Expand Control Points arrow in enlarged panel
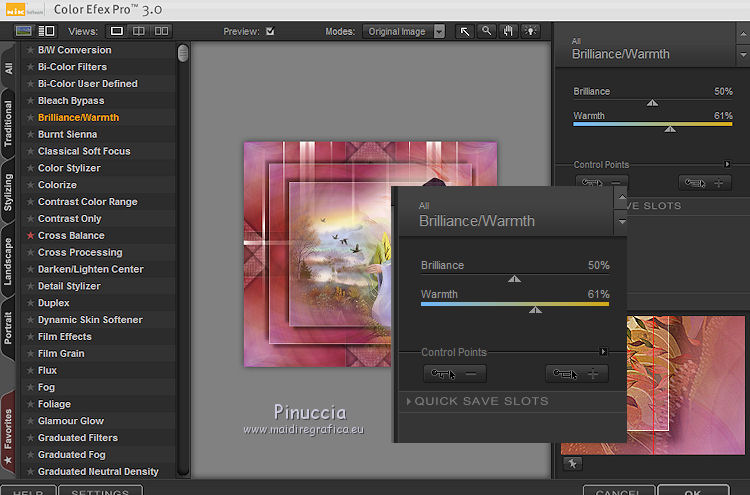Image resolution: width=750 pixels, height=495 pixels. (604, 352)
